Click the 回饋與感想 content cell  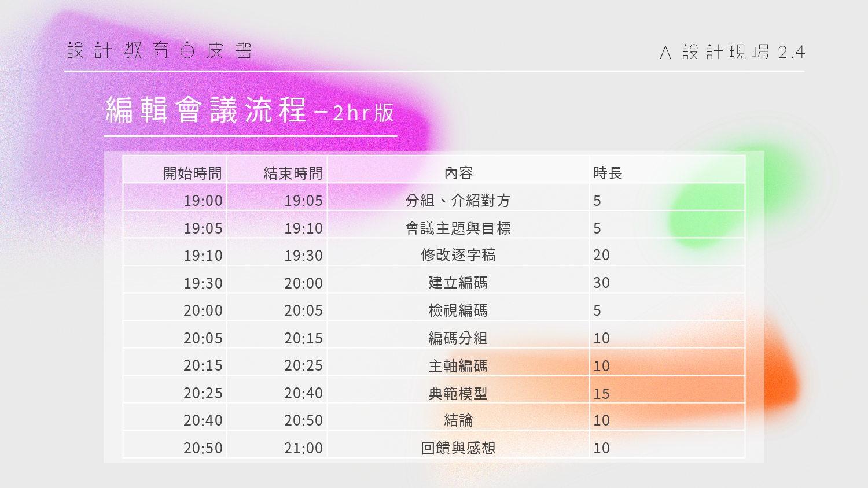click(x=458, y=448)
